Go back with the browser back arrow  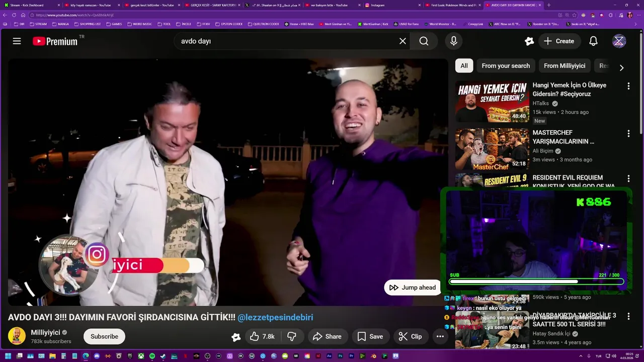point(6,15)
